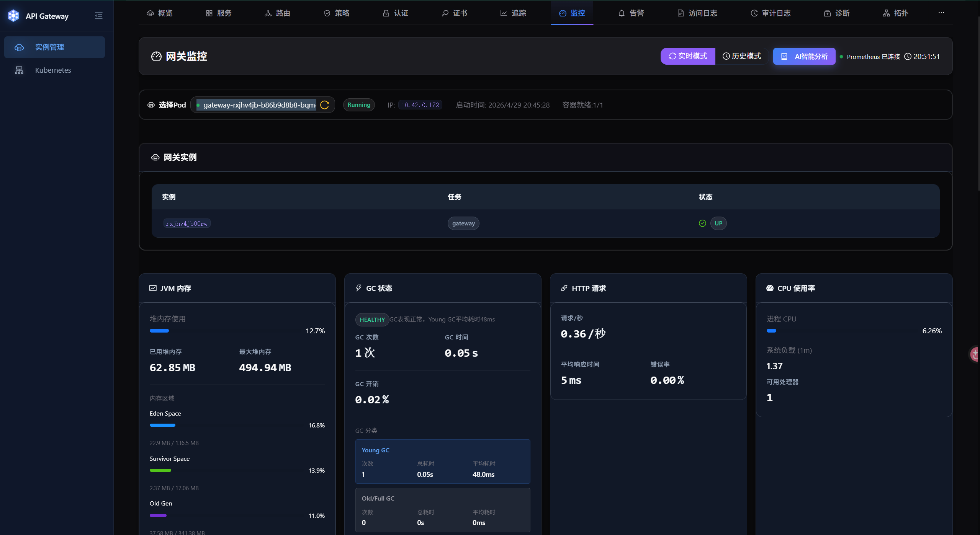980x535 pixels.
Task: Click the green UP check circle icon
Action: pos(702,223)
